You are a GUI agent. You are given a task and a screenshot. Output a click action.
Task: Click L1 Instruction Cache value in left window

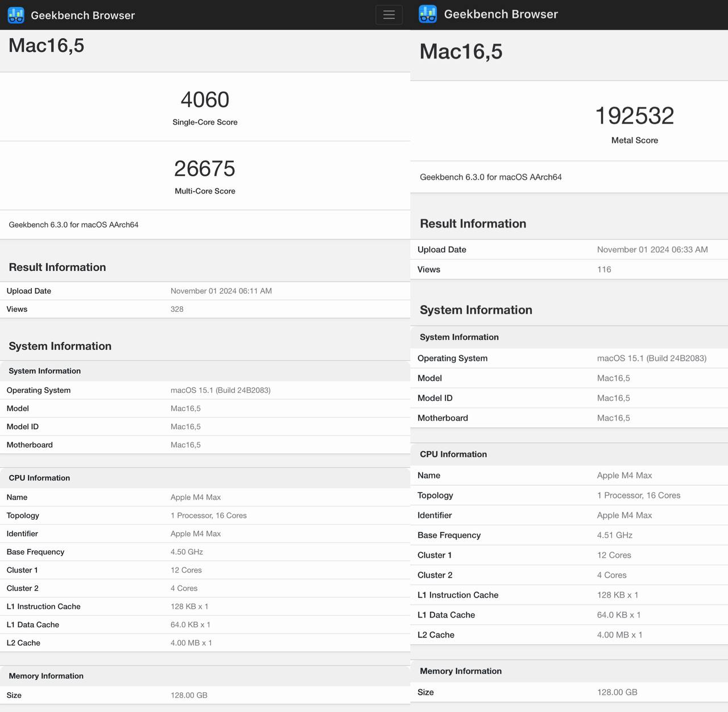pyautogui.click(x=189, y=606)
